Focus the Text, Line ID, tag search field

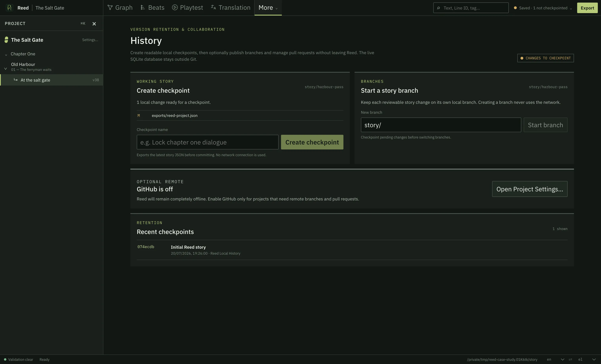click(471, 8)
